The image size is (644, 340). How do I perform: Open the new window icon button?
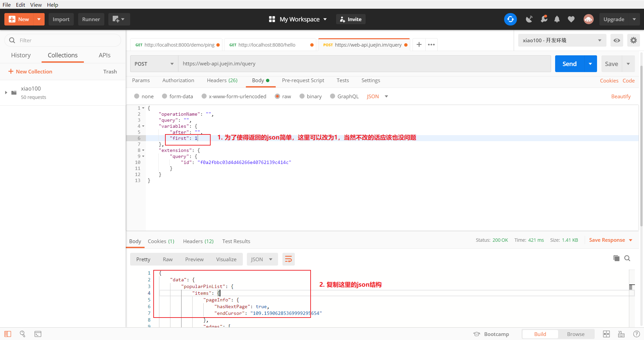(x=119, y=19)
